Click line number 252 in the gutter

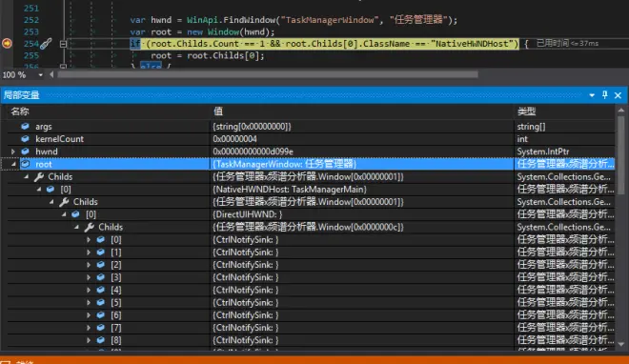tap(30, 20)
